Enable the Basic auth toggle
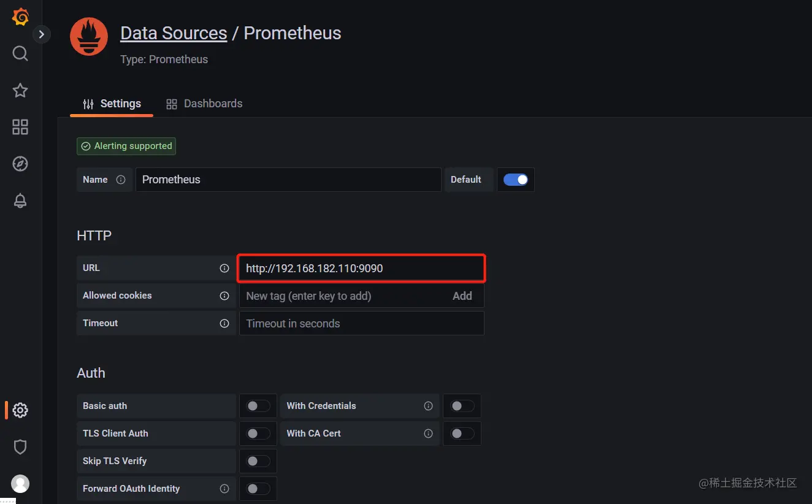 point(258,406)
